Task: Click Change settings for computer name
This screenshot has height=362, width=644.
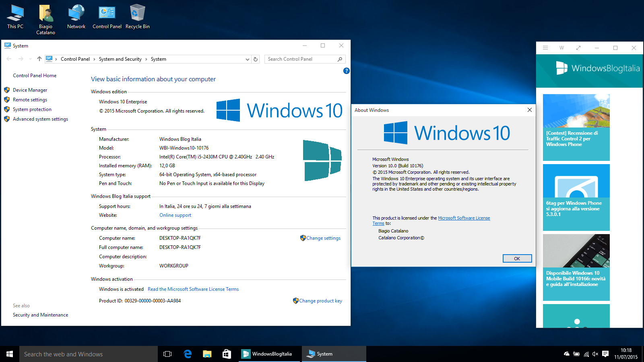Action: pyautogui.click(x=323, y=238)
